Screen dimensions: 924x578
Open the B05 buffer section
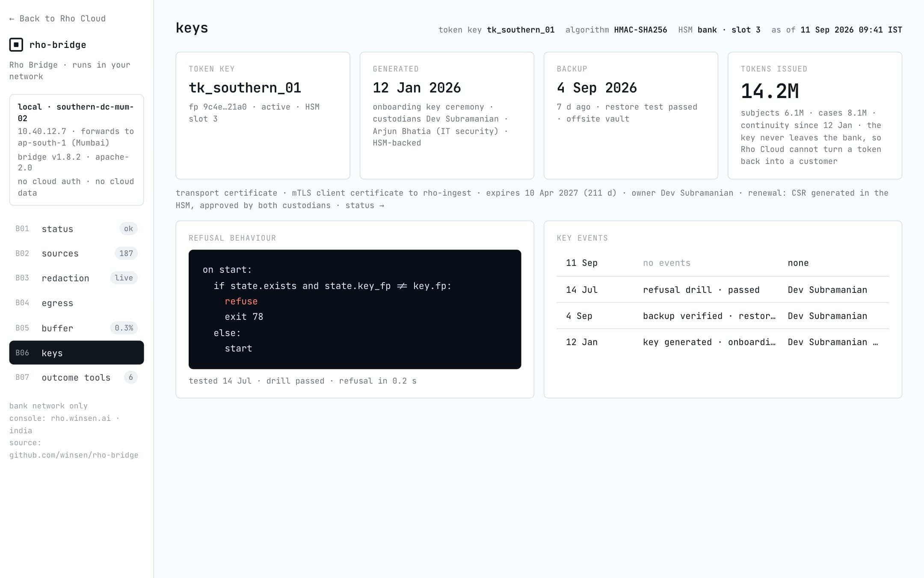[77, 328]
